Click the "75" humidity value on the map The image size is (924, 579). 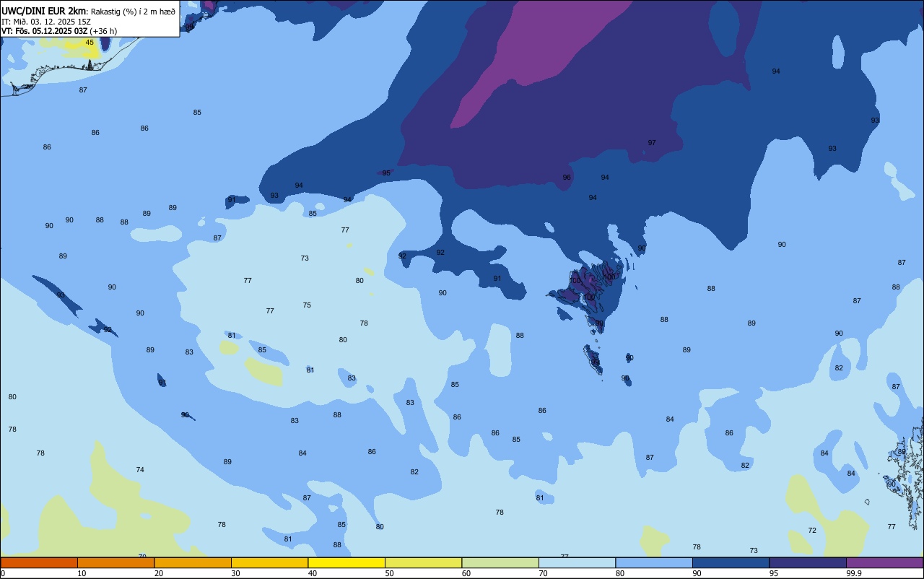coord(307,305)
